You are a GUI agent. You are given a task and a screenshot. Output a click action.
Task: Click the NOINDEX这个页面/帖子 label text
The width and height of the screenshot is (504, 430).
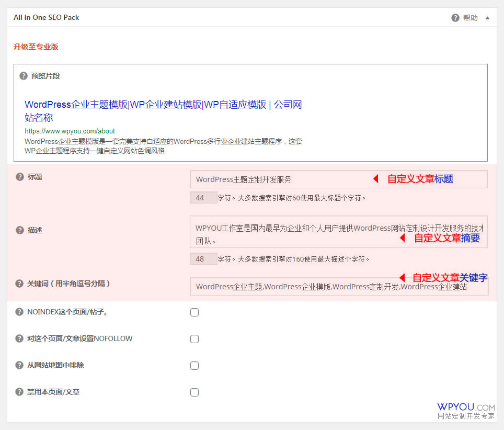click(67, 312)
